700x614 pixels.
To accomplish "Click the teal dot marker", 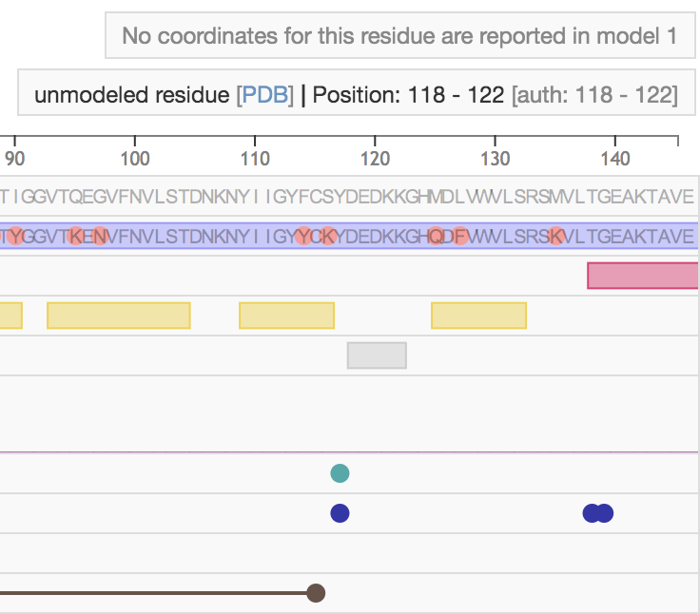I will pyautogui.click(x=340, y=473).
